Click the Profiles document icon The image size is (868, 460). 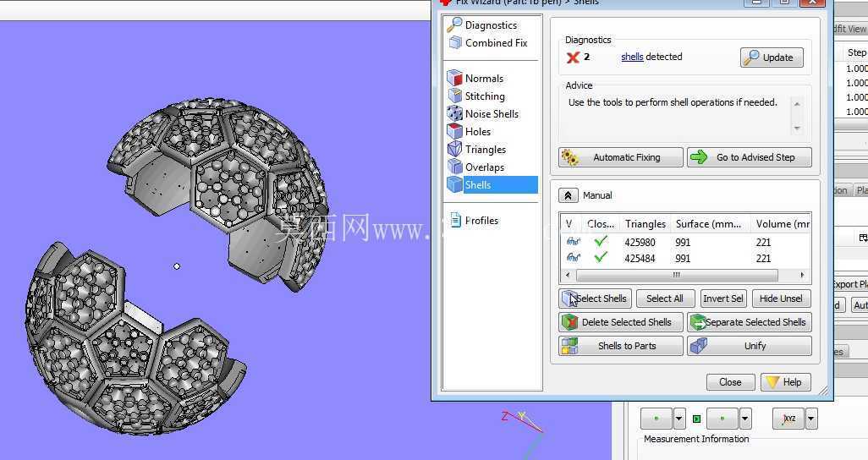tap(456, 220)
